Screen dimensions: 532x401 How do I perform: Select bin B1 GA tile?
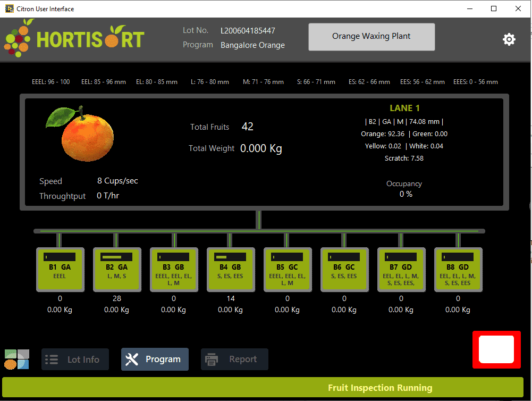pyautogui.click(x=60, y=269)
